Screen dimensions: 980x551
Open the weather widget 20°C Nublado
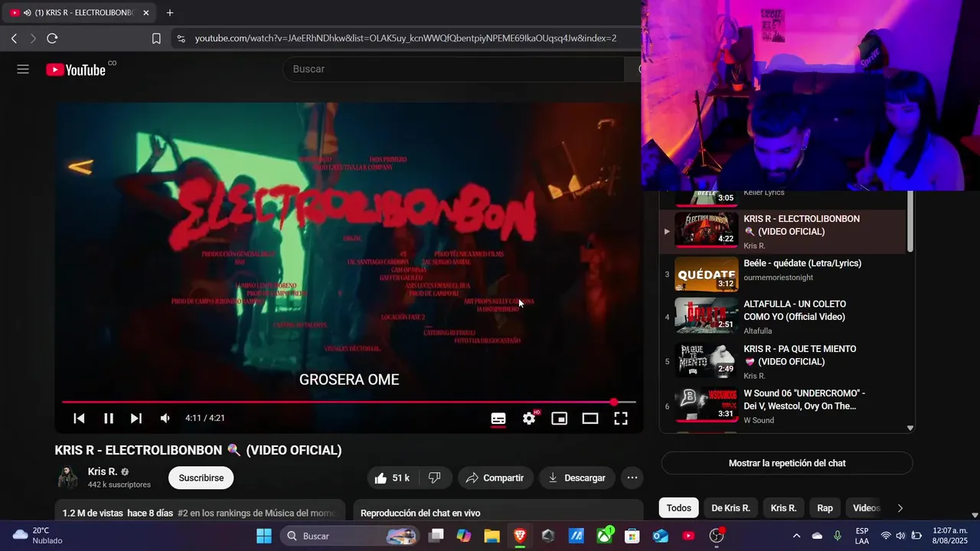[37, 536]
